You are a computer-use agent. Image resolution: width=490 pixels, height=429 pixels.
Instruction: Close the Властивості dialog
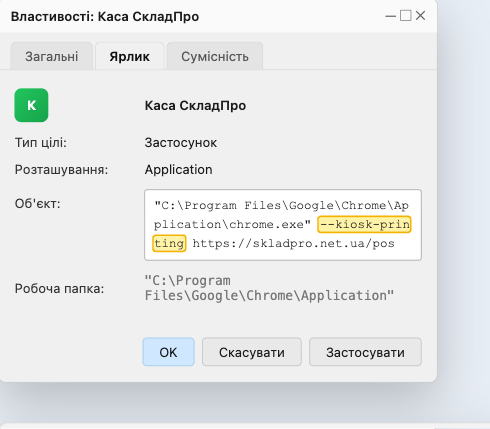pos(421,15)
